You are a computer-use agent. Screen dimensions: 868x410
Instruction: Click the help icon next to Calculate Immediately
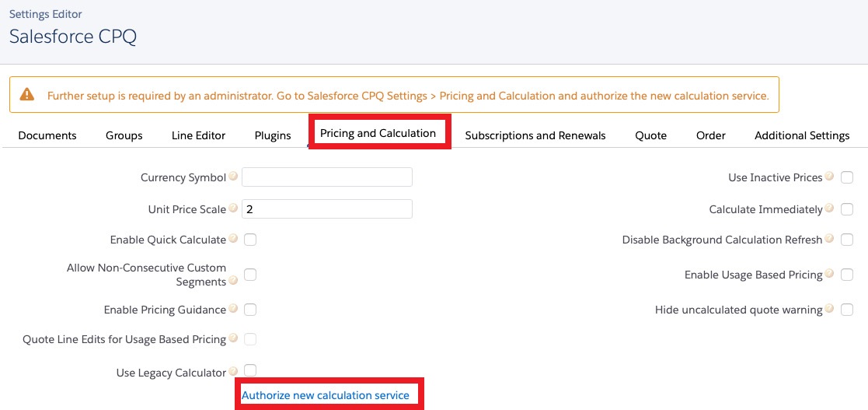pos(829,209)
